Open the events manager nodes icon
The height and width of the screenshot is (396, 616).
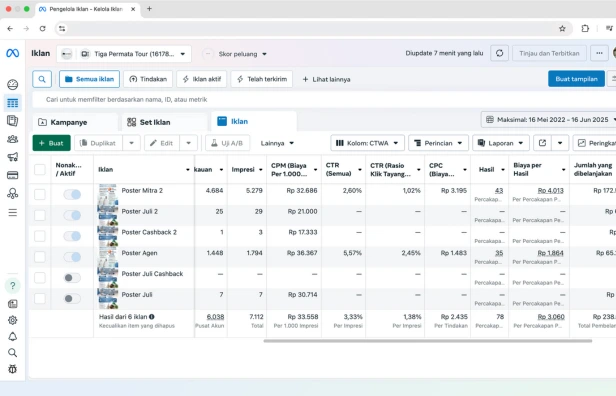coord(13,193)
